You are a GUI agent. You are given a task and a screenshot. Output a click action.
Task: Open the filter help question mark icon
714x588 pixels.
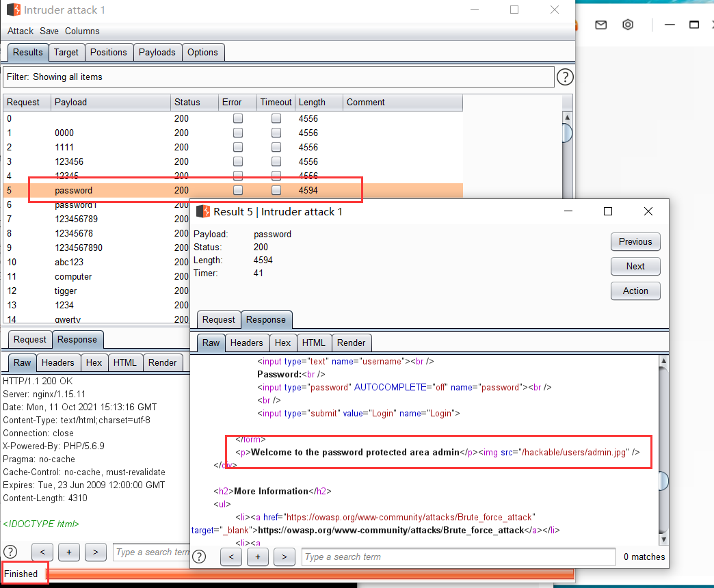click(565, 77)
